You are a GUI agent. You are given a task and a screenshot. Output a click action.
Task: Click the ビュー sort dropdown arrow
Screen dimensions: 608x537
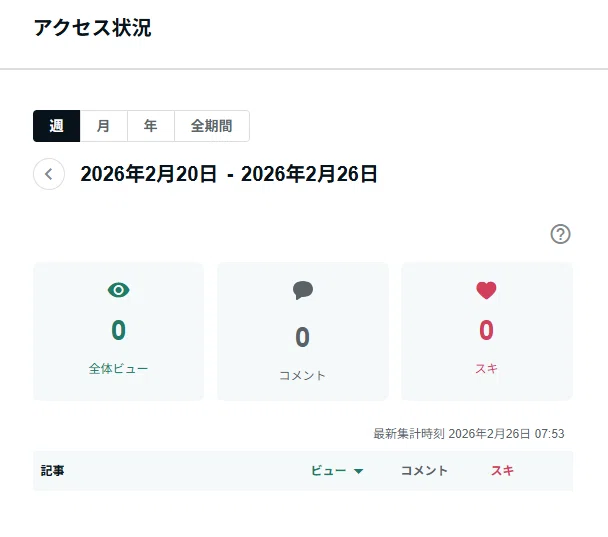click(358, 471)
